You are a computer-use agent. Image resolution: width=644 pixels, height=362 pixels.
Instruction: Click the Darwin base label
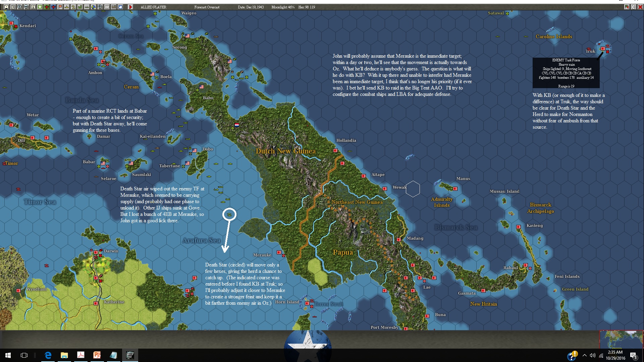click(x=111, y=251)
